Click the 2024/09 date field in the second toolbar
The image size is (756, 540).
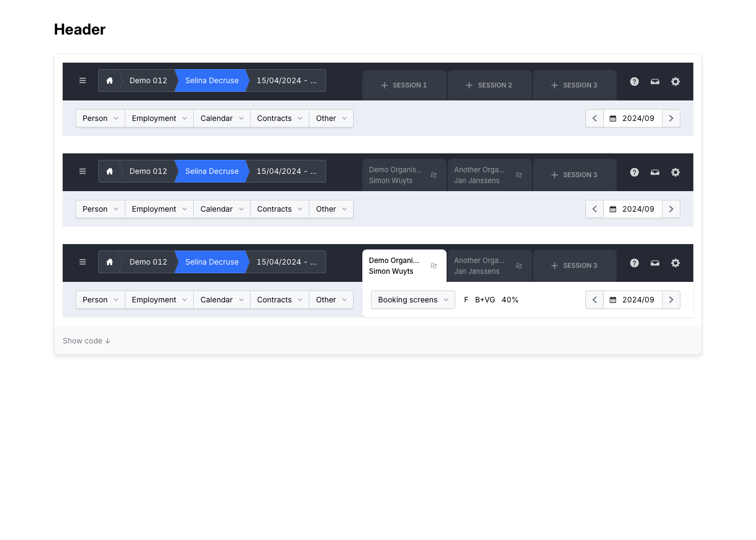632,209
